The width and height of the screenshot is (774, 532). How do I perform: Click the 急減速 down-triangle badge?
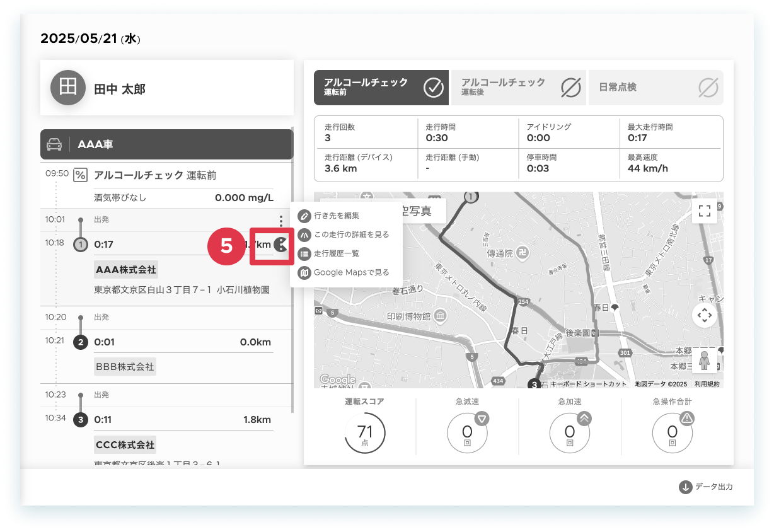[x=482, y=419]
